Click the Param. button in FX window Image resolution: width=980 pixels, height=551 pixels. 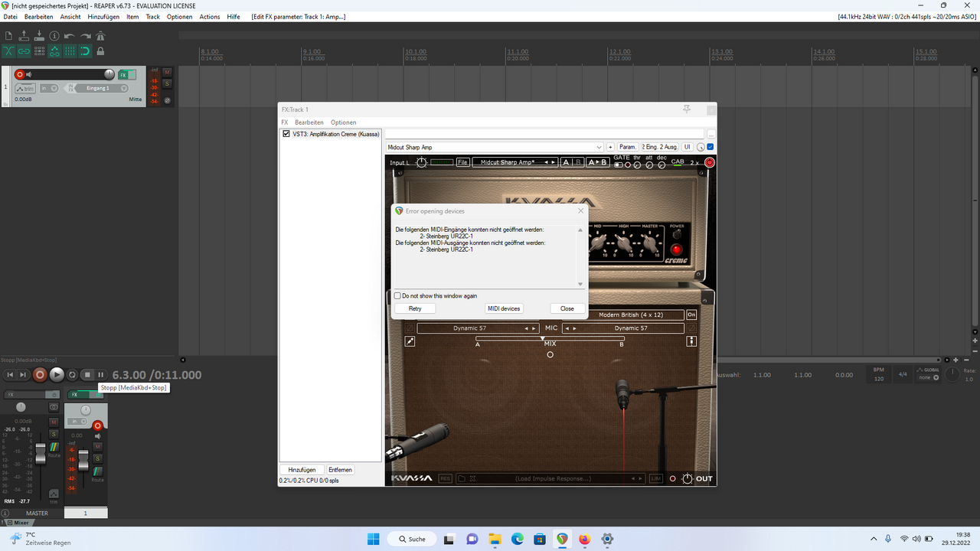coord(628,147)
